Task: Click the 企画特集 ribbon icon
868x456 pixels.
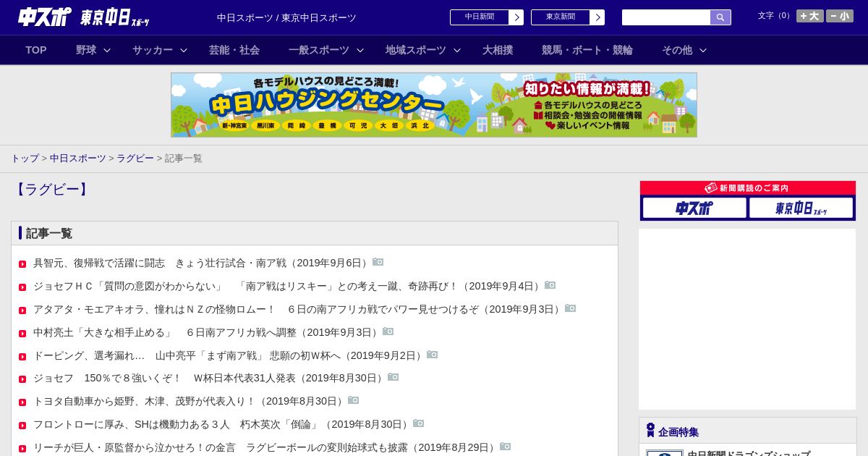Action: pos(650,431)
